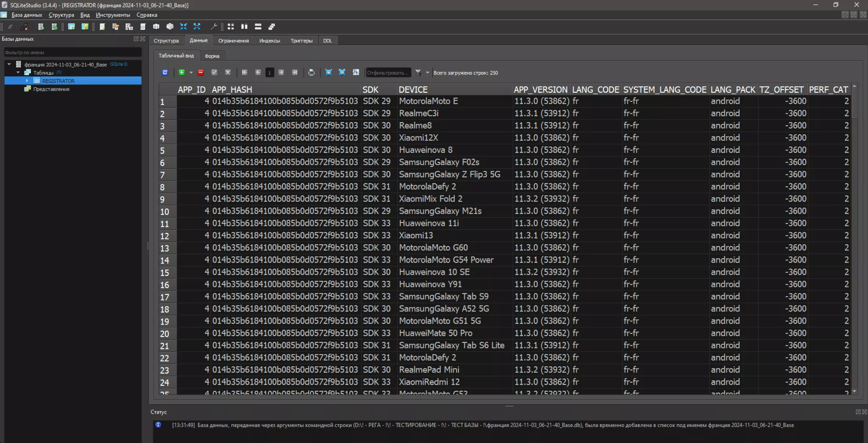868x443 pixels.
Task: Tile windows horizontally icon
Action: [258, 26]
